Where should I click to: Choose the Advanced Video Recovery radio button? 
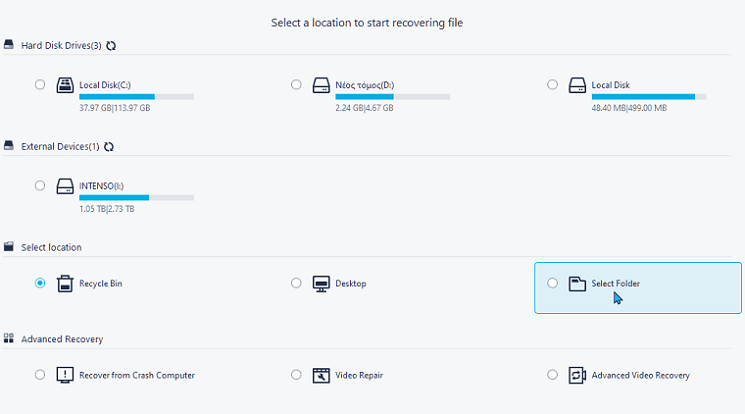(552, 375)
